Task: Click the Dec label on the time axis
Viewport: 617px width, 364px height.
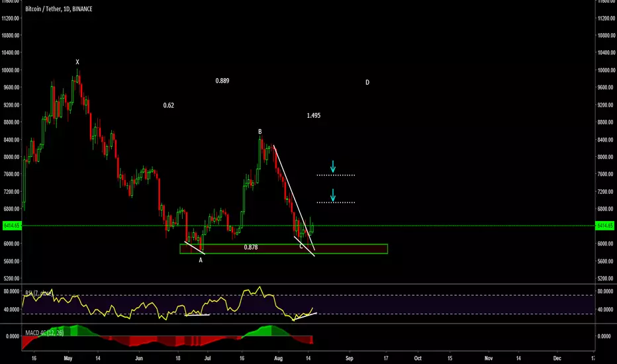Action: 557,358
